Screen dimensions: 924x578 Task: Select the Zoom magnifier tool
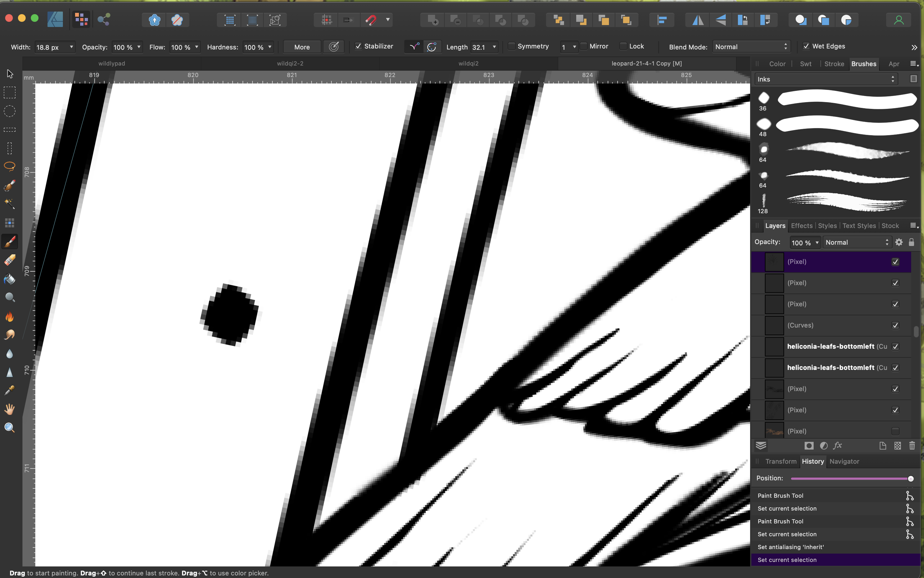click(10, 428)
